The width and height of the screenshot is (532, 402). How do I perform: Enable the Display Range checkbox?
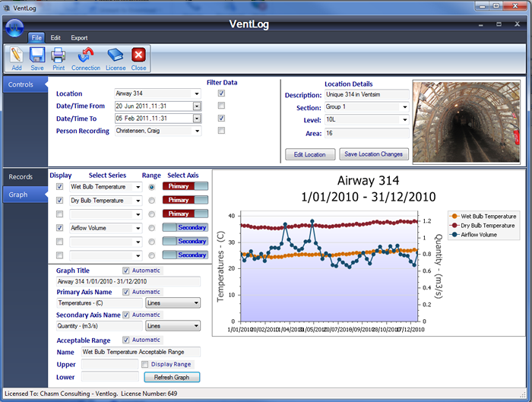pyautogui.click(x=145, y=364)
